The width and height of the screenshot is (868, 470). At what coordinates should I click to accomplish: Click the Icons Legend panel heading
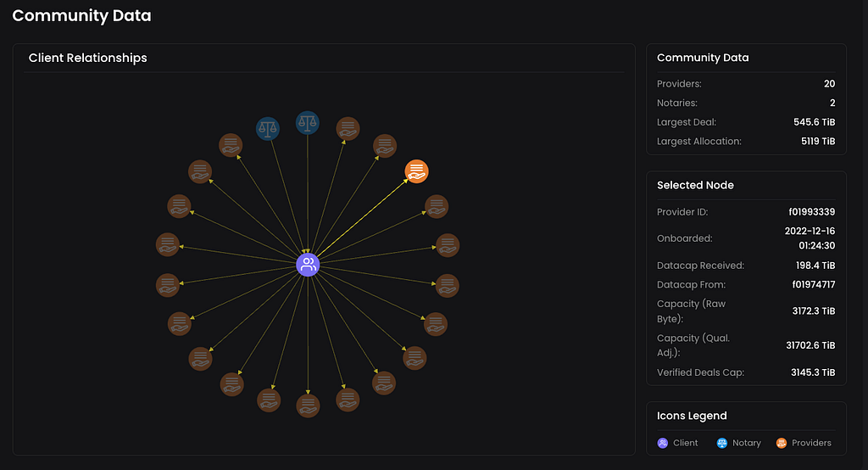pyautogui.click(x=692, y=416)
